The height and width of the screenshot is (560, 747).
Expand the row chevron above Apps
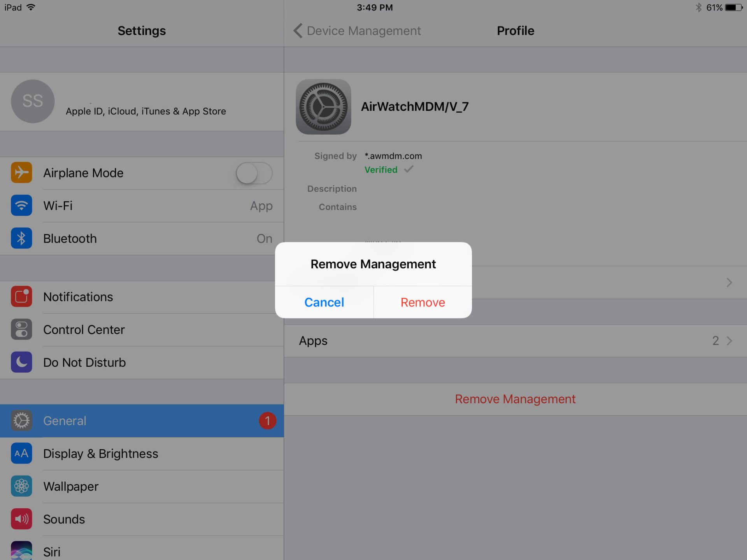coord(729,283)
